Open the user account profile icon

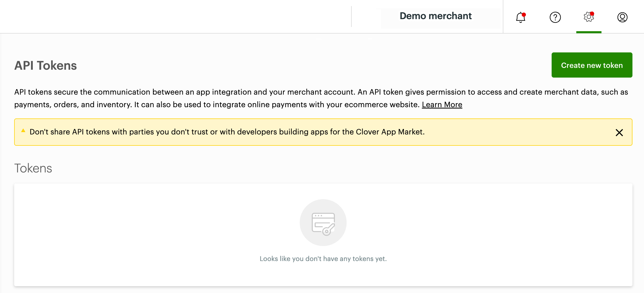click(x=622, y=17)
